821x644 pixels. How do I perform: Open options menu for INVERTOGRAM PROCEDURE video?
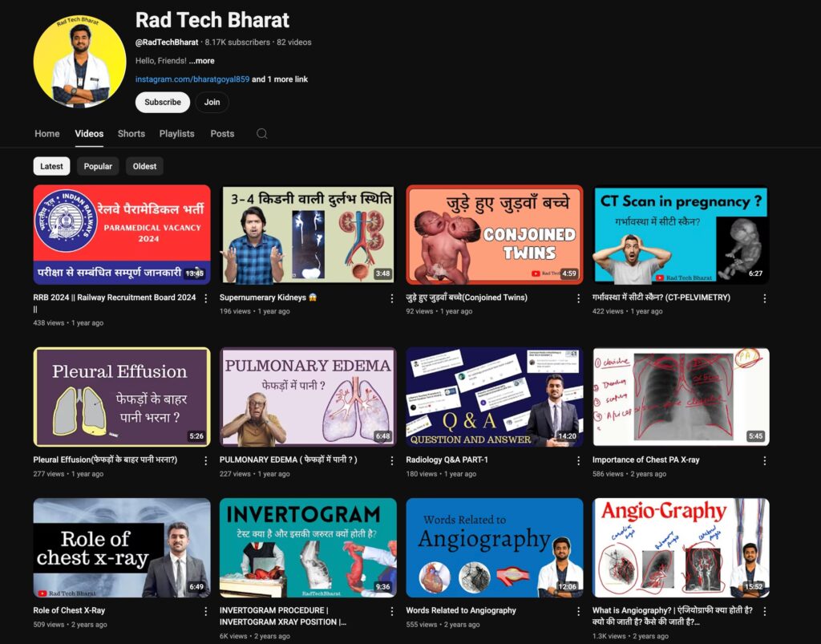[391, 612]
